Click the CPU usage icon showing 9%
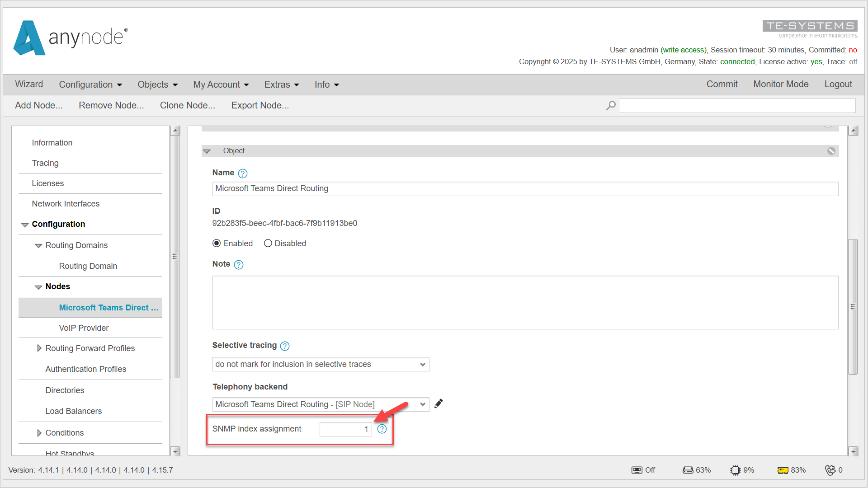 (x=735, y=470)
